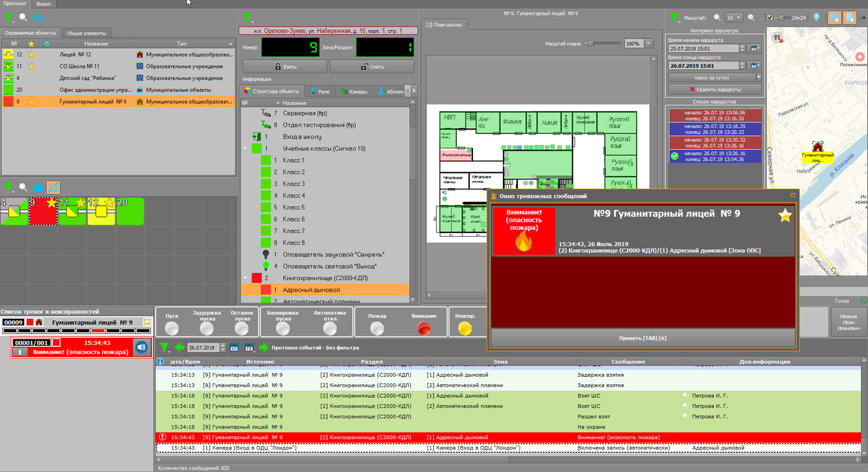Image resolution: width=868 pixels, height=472 pixels.
Task: Toggle the icon size checkbox on map toolbar
Action: [770, 18]
